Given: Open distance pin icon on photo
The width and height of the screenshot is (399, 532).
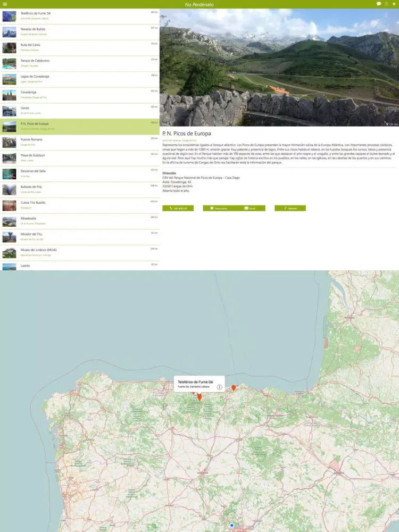Looking at the screenshot, I should 387,124.
